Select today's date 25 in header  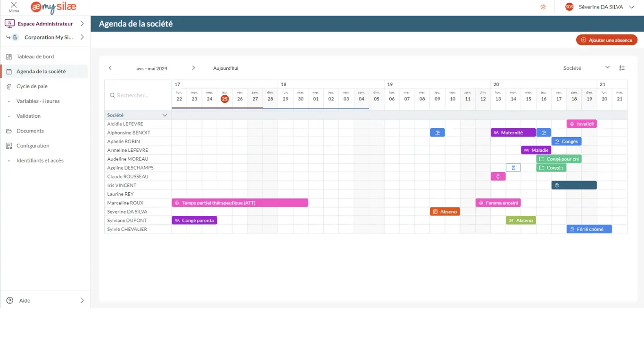[225, 99]
